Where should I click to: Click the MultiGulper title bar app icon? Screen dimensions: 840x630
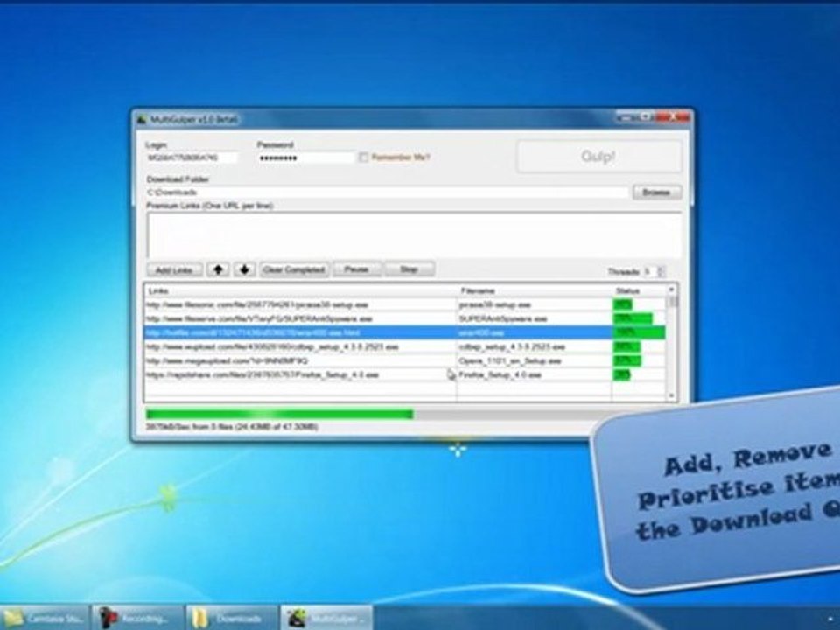(142, 119)
